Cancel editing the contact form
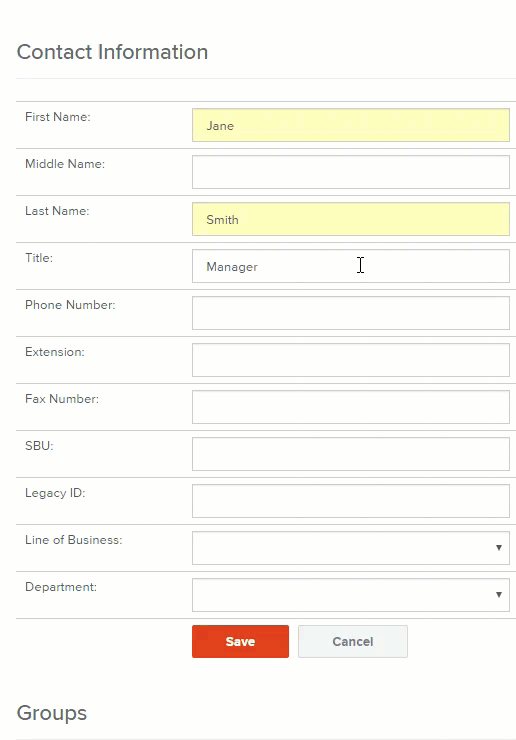Screen dimensions: 516x740 point(353,641)
